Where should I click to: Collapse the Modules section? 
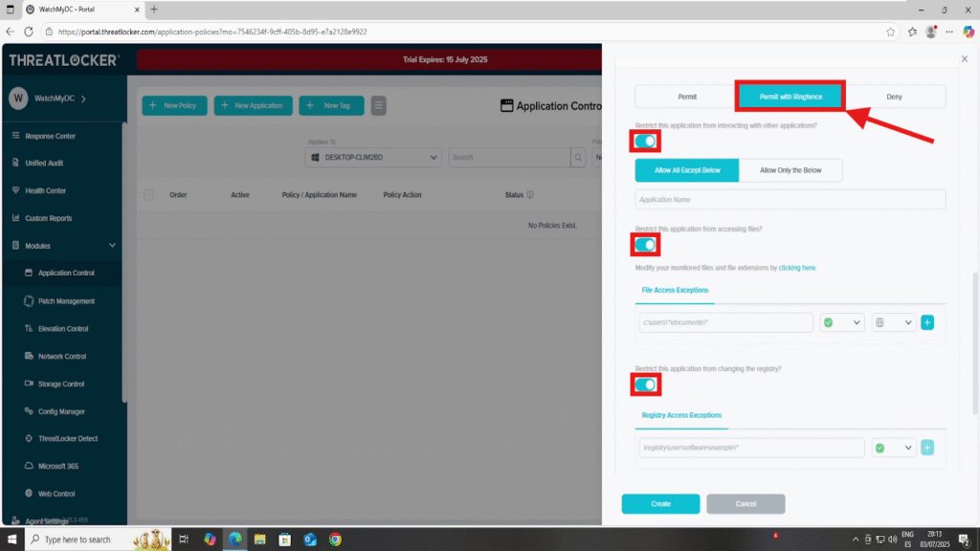click(113, 246)
